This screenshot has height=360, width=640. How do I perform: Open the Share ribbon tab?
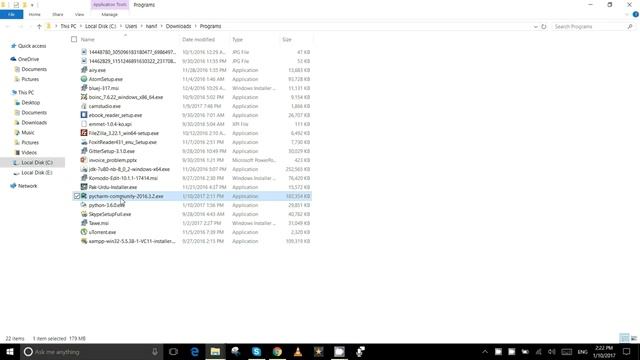point(58,14)
